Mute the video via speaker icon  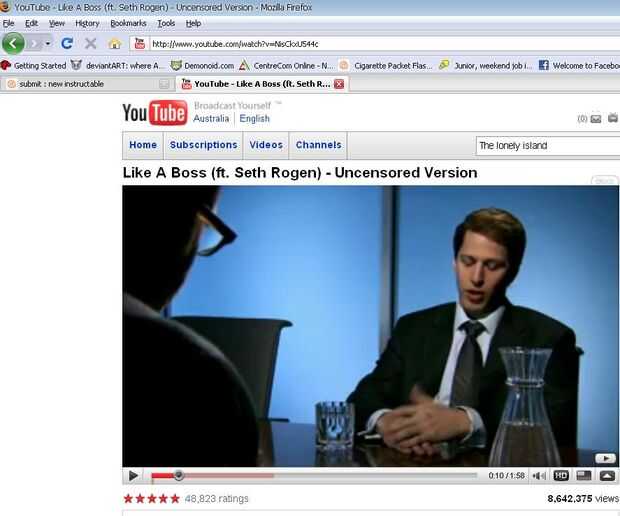[539, 476]
